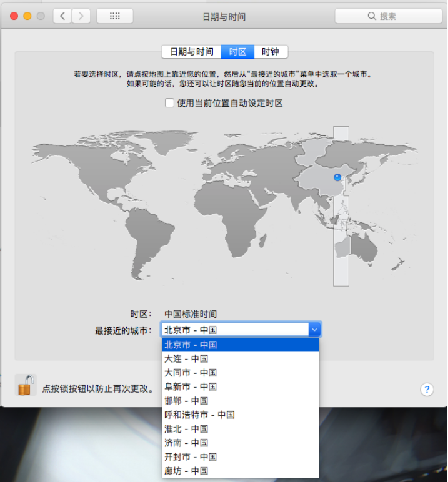Switch to the 日期与时间 tab
This screenshot has width=448, height=482.
pyautogui.click(x=191, y=52)
